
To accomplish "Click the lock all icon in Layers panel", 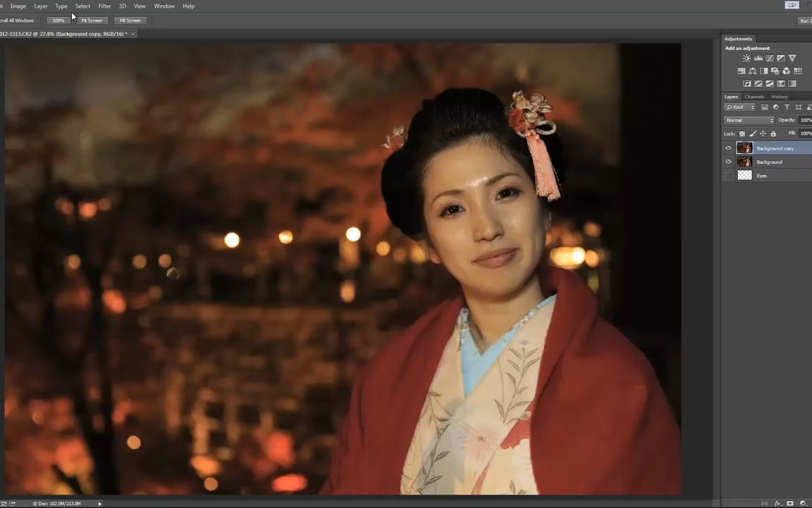I will [x=773, y=133].
